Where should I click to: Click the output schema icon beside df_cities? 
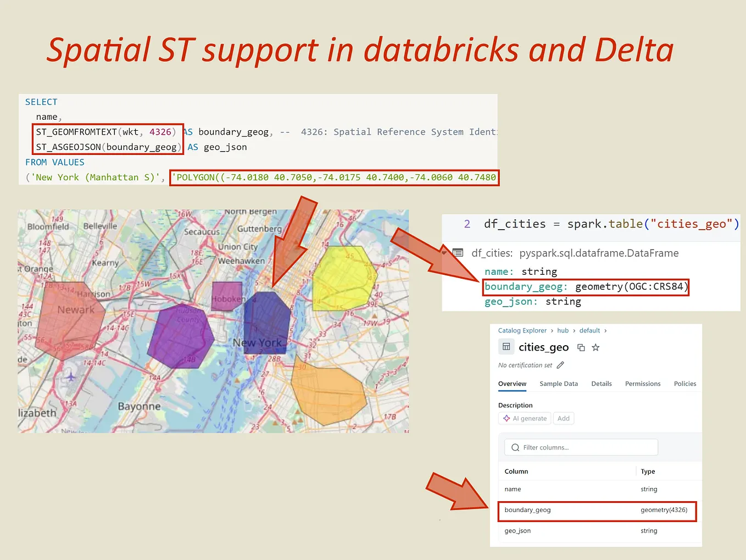458,252
